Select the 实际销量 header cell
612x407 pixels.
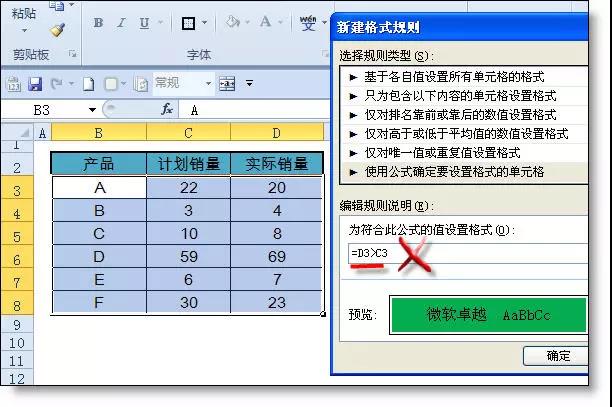pos(276,164)
